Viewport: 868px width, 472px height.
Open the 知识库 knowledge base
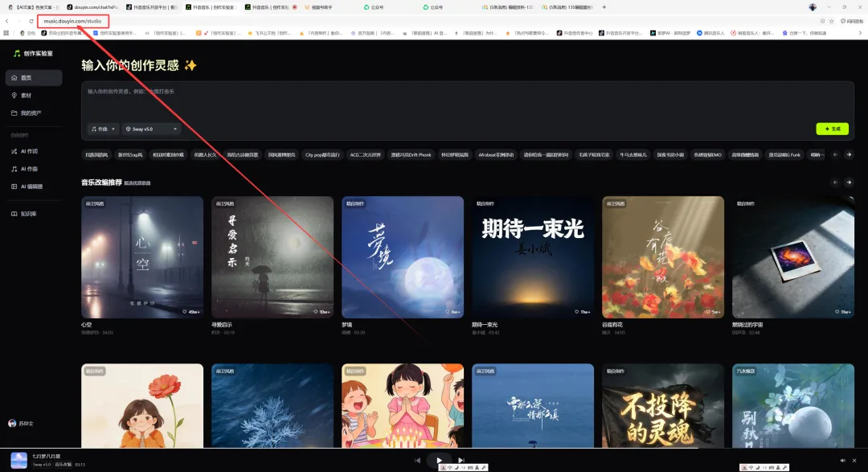click(x=34, y=214)
